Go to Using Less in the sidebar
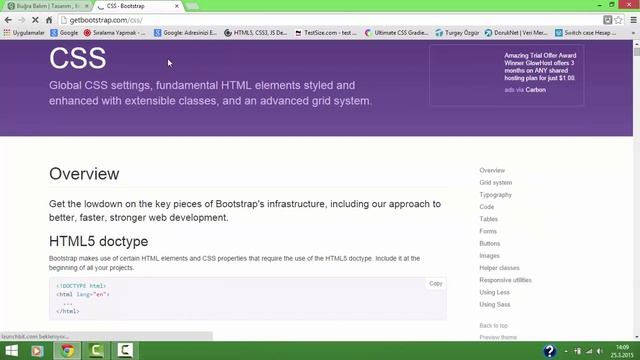 tap(494, 292)
